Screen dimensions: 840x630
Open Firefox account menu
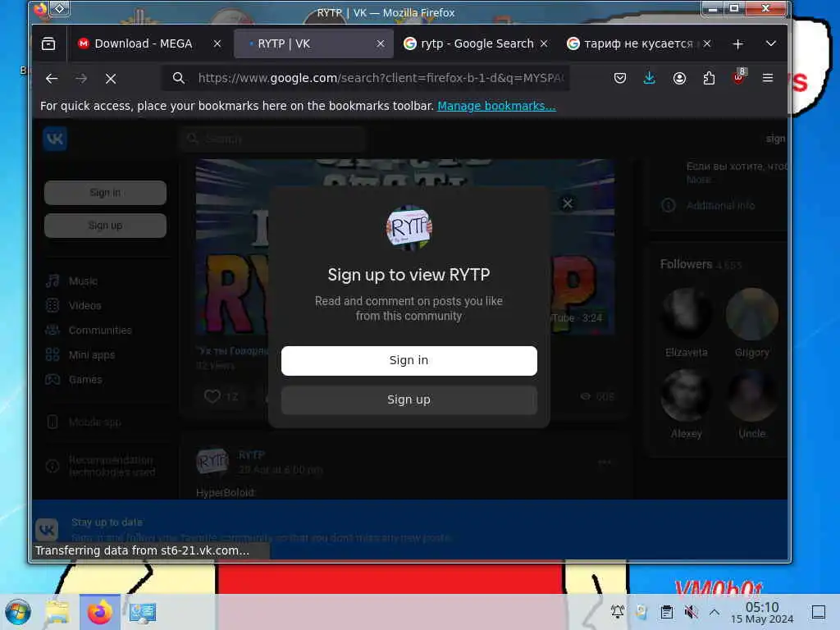point(679,78)
